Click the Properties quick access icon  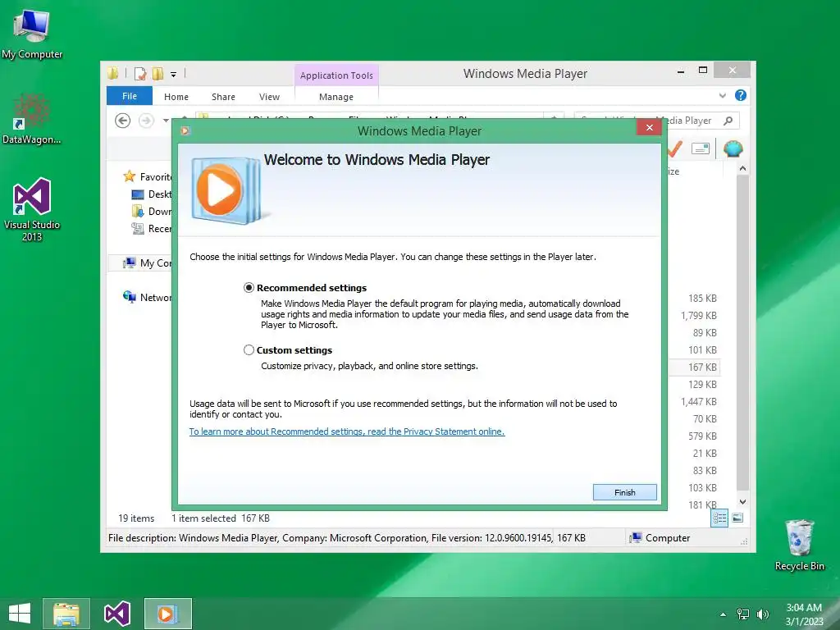pyautogui.click(x=140, y=73)
